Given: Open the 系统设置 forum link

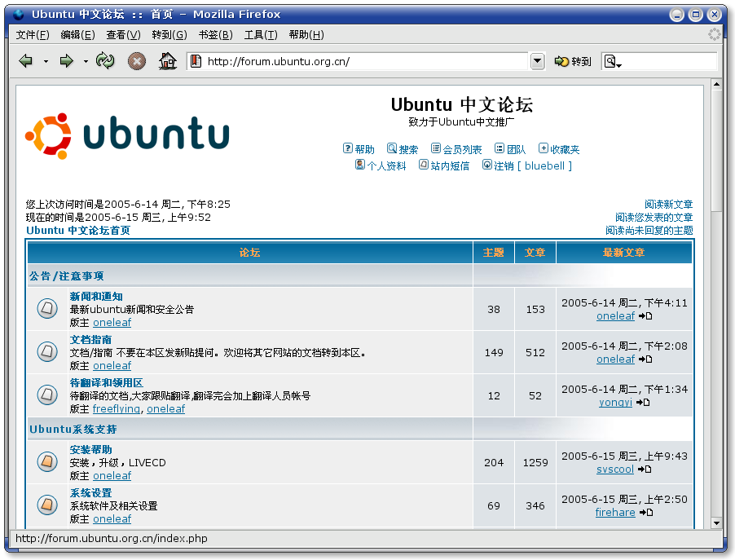Looking at the screenshot, I should click(x=91, y=492).
